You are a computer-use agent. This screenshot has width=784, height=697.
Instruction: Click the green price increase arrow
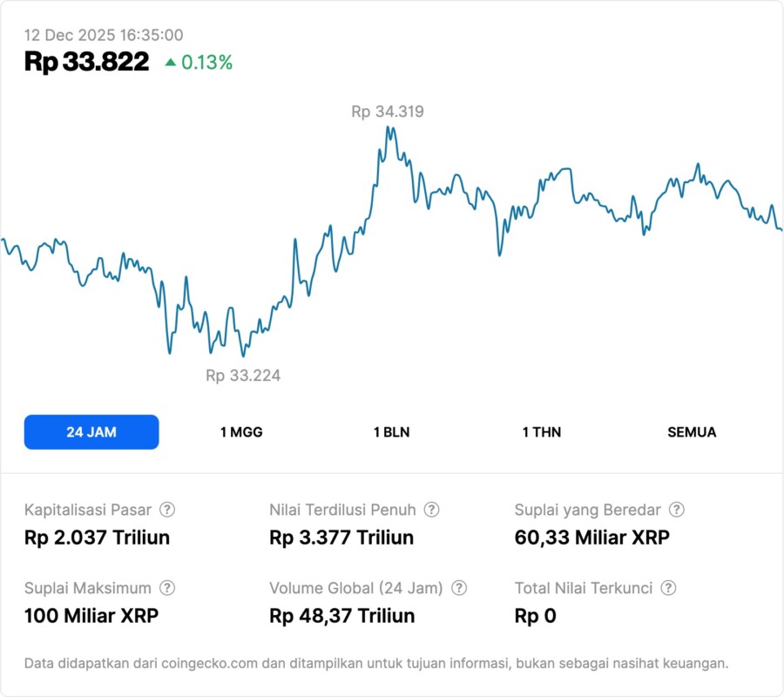(x=171, y=63)
